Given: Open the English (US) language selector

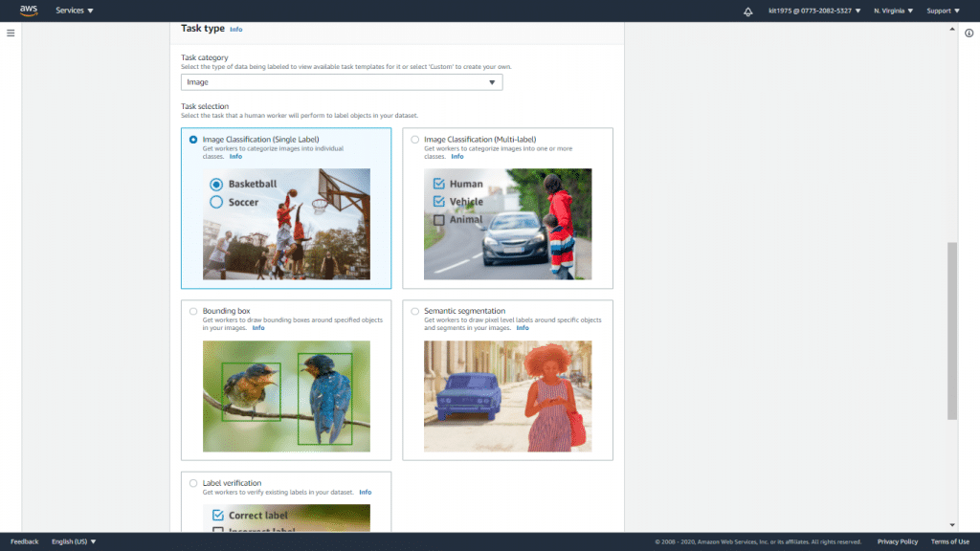Looking at the screenshot, I should click(74, 541).
